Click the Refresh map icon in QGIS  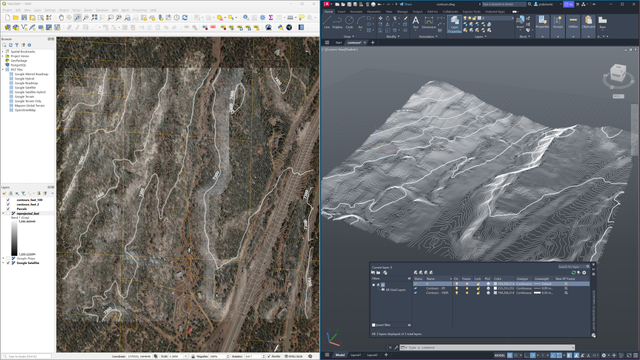click(x=185, y=18)
